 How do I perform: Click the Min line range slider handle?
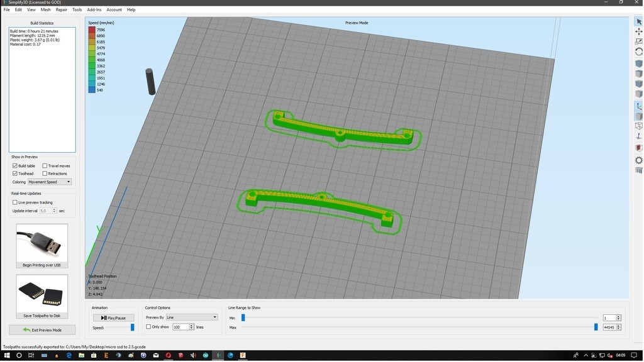pyautogui.click(x=243, y=317)
